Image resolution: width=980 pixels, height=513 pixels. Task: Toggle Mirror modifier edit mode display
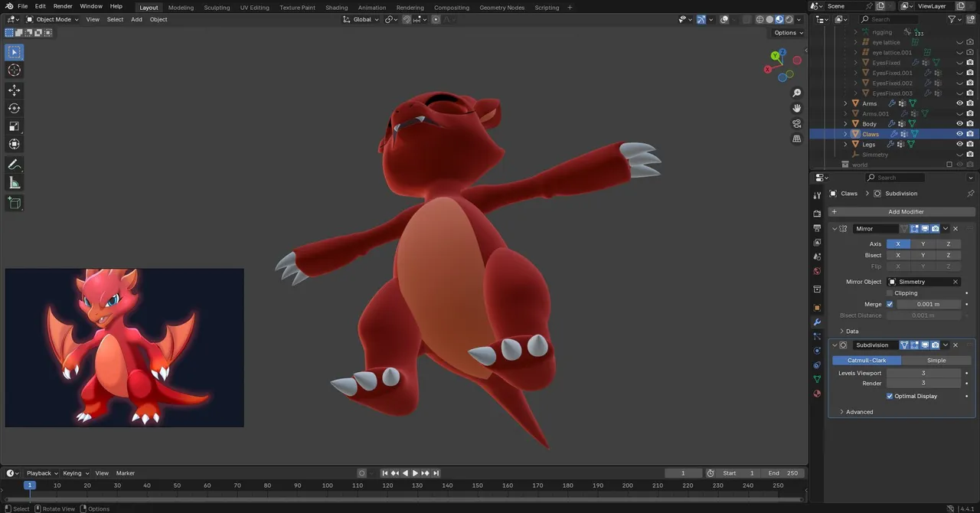[x=915, y=228]
